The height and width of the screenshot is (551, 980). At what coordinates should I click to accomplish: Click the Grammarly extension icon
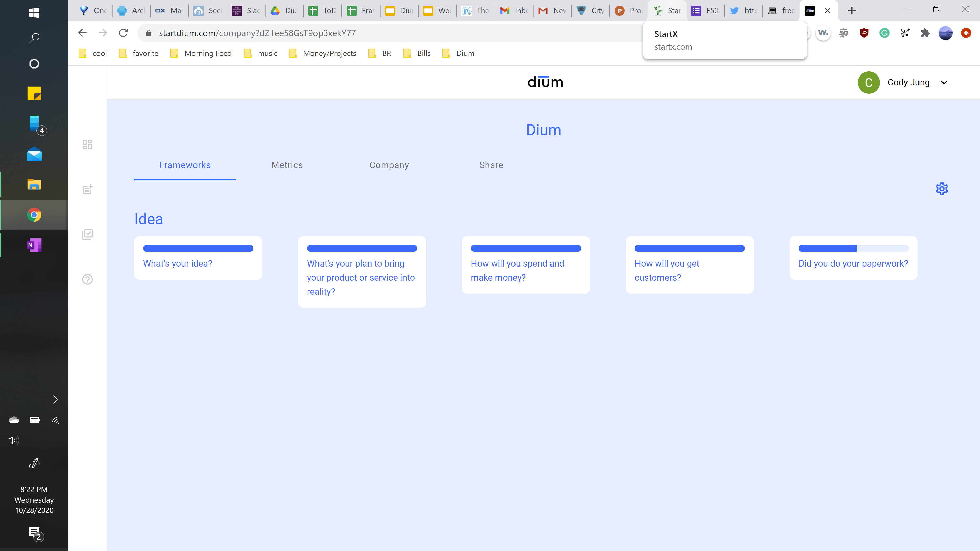(884, 33)
